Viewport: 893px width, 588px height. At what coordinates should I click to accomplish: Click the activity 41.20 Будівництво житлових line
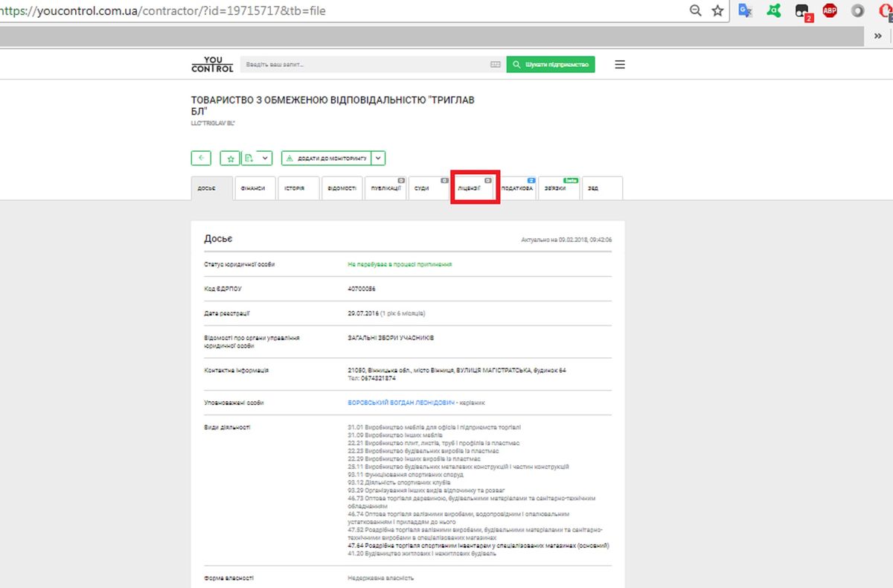click(422, 554)
